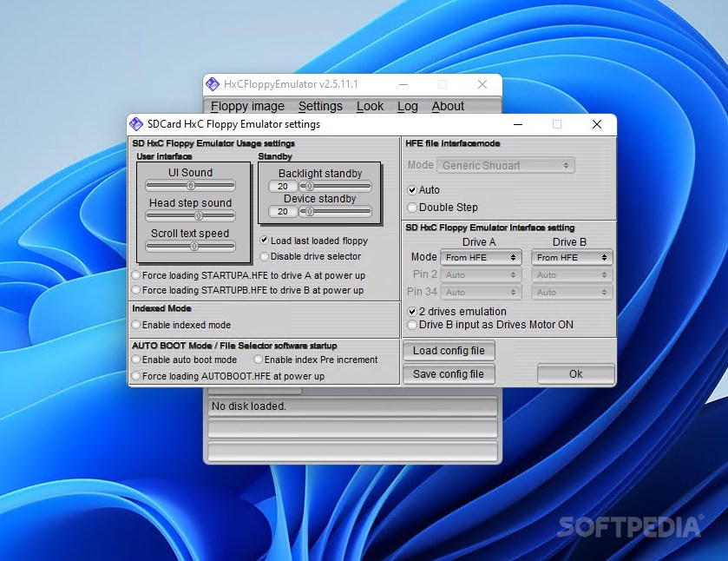Open Drive A Mode From HFE dropdown
Viewport: 728px width, 561px height.
click(x=481, y=258)
